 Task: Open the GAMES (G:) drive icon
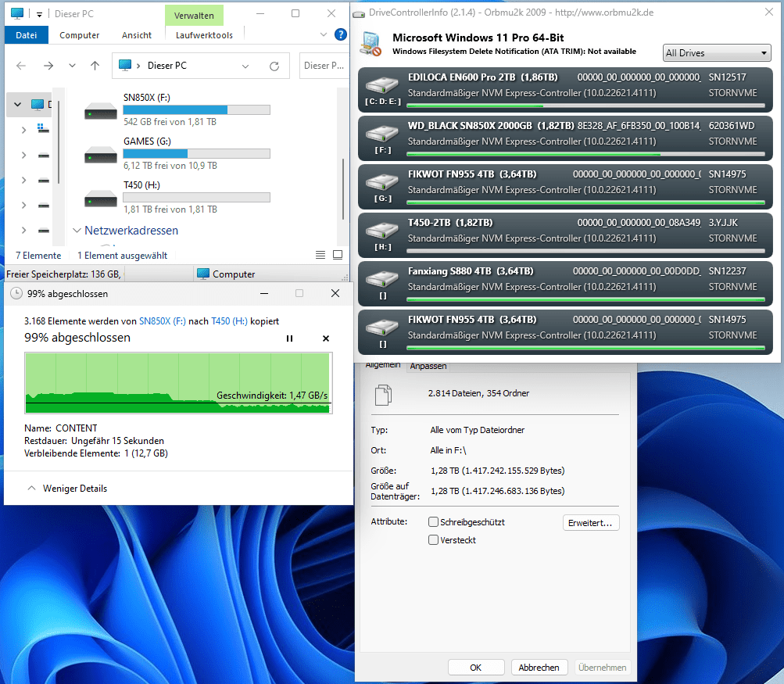tap(101, 155)
